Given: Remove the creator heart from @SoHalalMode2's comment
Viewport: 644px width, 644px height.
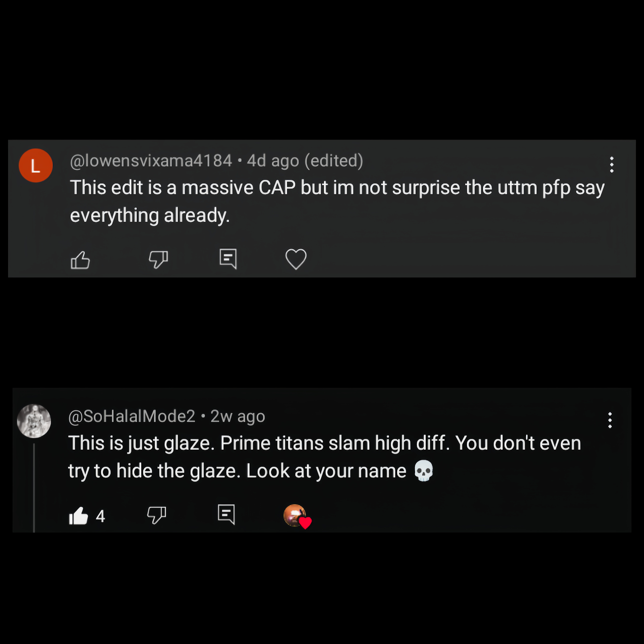Looking at the screenshot, I should click(297, 516).
